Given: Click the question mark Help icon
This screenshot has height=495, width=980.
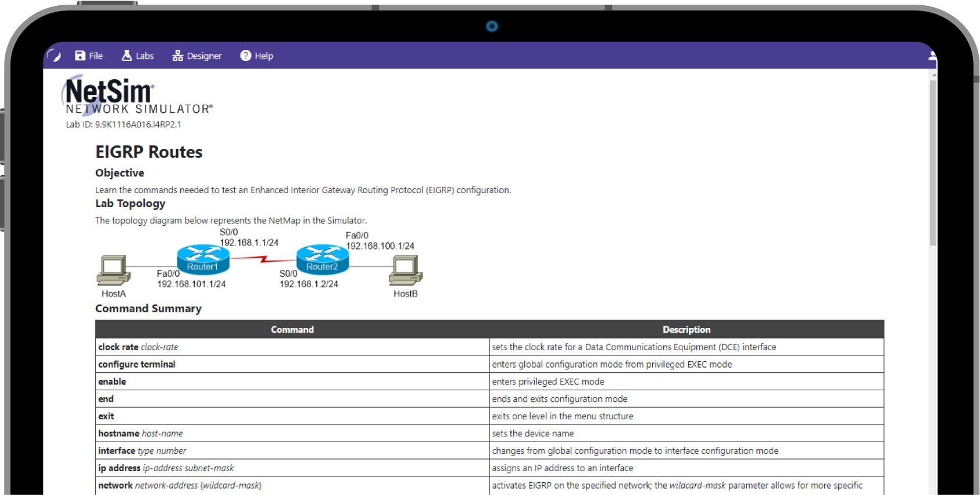Looking at the screenshot, I should pos(246,56).
